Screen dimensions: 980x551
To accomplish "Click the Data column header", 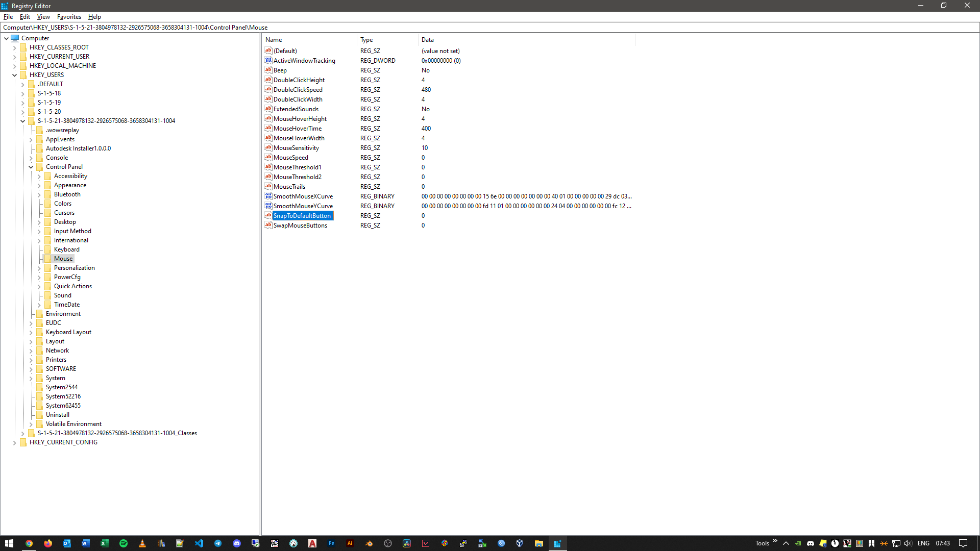I will [527, 40].
